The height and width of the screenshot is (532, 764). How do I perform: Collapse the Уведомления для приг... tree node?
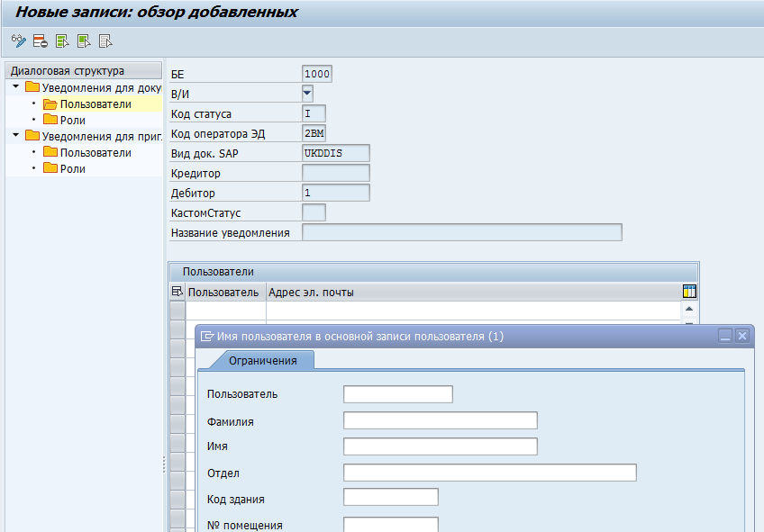[15, 136]
